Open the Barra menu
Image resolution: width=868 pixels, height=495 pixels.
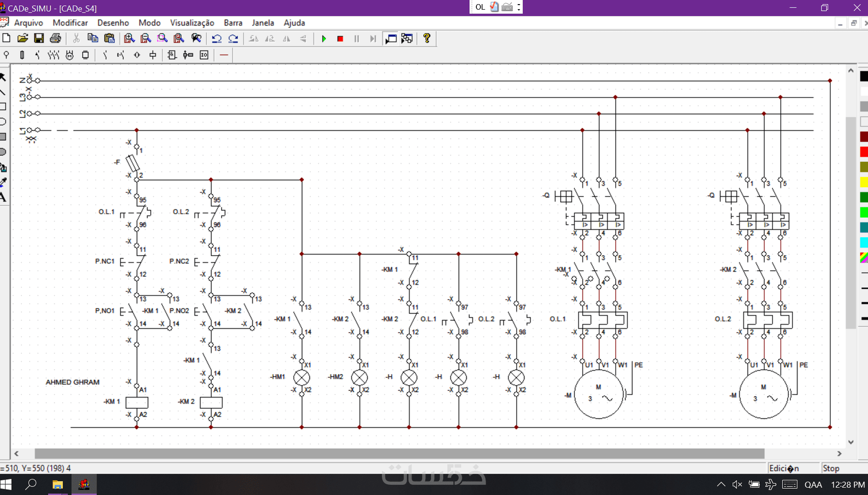click(x=233, y=22)
